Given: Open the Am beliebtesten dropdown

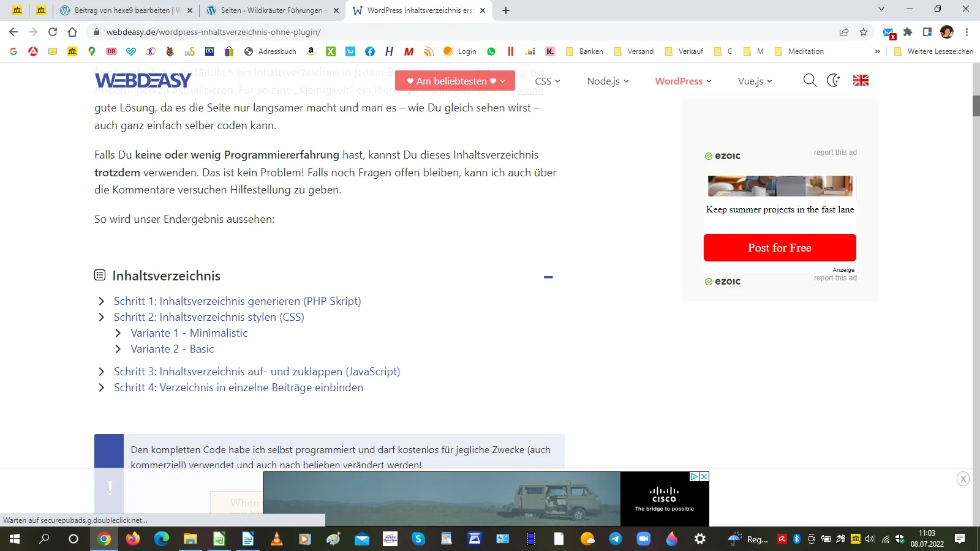Looking at the screenshot, I should 455,81.
